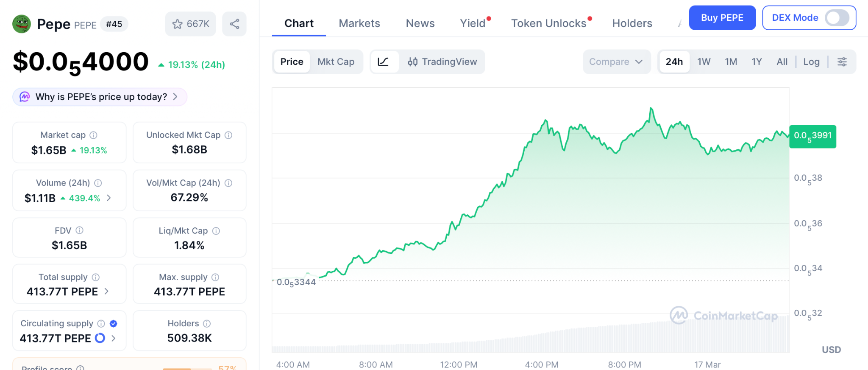Open Why is PEPE's price up today
The height and width of the screenshot is (370, 868).
[100, 97]
